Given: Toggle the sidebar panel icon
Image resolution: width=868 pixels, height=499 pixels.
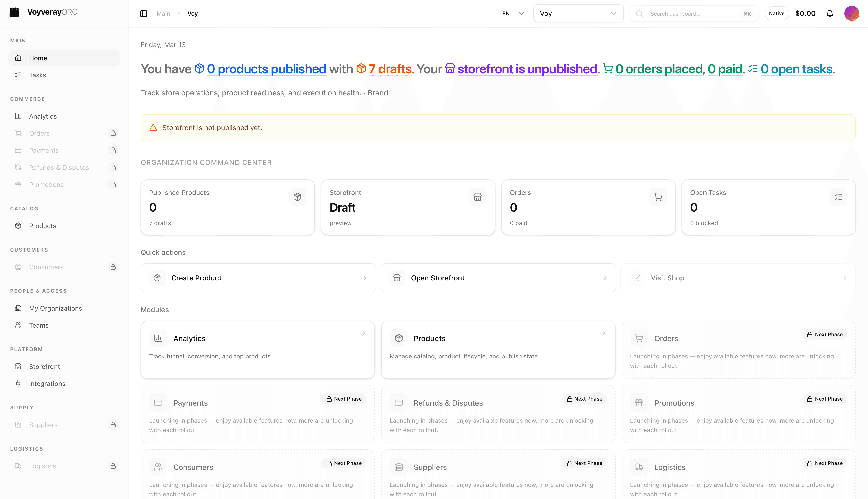Looking at the screenshot, I should 143,13.
